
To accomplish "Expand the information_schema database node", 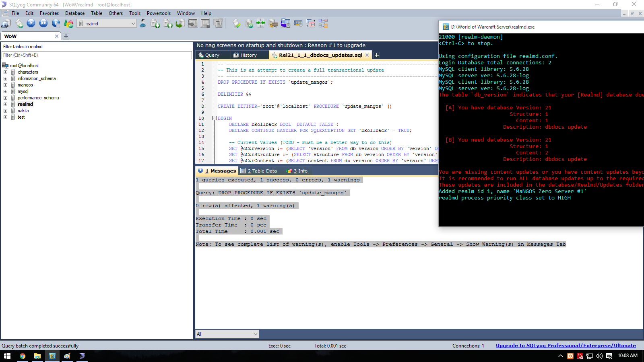I will [x=6, y=78].
